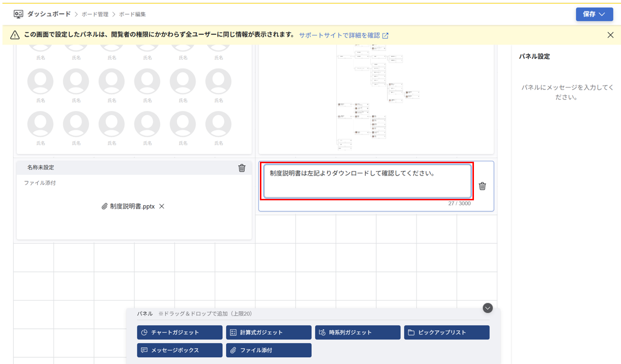Image resolution: width=621 pixels, height=364 pixels.
Task: Click the folder icon on ピックアップリスト
Action: click(x=410, y=332)
